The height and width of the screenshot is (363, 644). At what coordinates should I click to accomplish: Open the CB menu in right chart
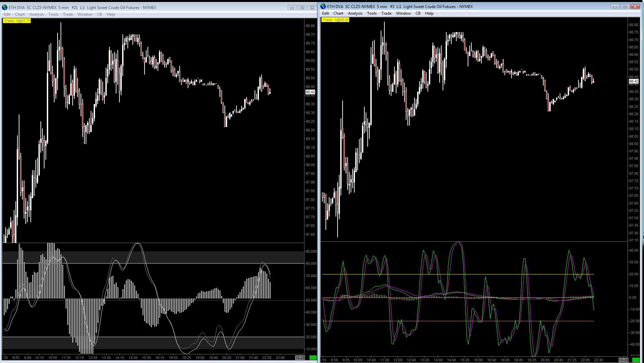pos(418,13)
